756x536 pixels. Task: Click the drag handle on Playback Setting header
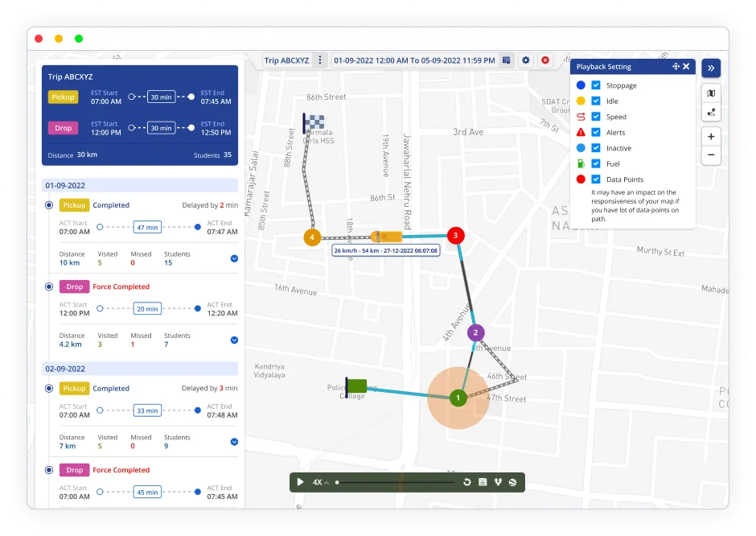[x=676, y=67]
